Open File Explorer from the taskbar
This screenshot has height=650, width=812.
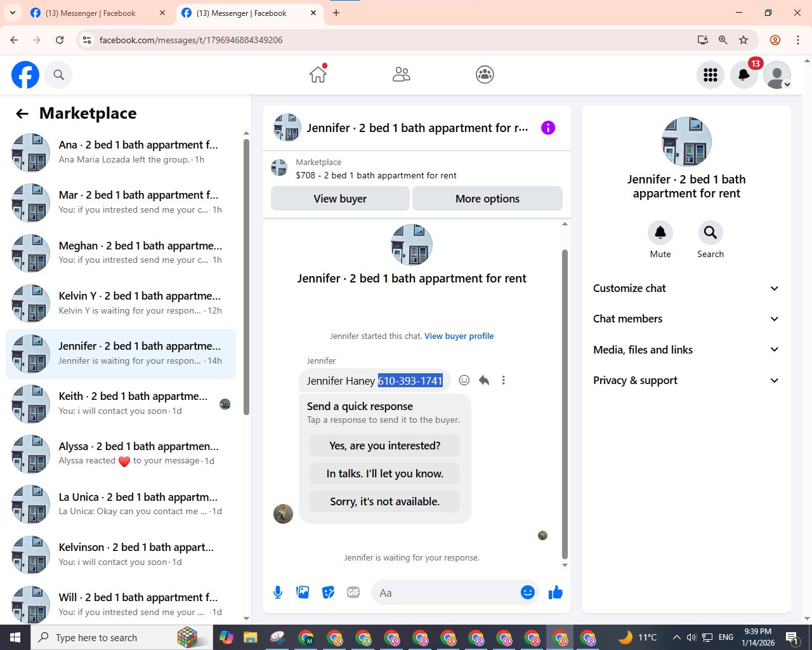coord(250,637)
